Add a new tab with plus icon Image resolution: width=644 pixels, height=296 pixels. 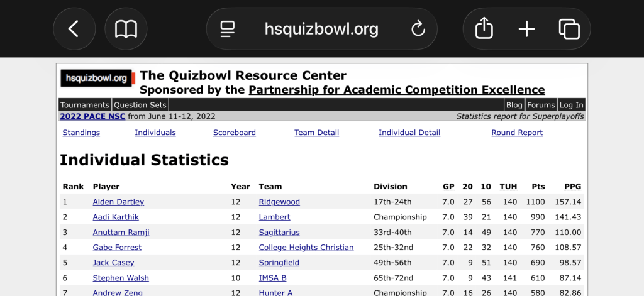[x=526, y=29]
